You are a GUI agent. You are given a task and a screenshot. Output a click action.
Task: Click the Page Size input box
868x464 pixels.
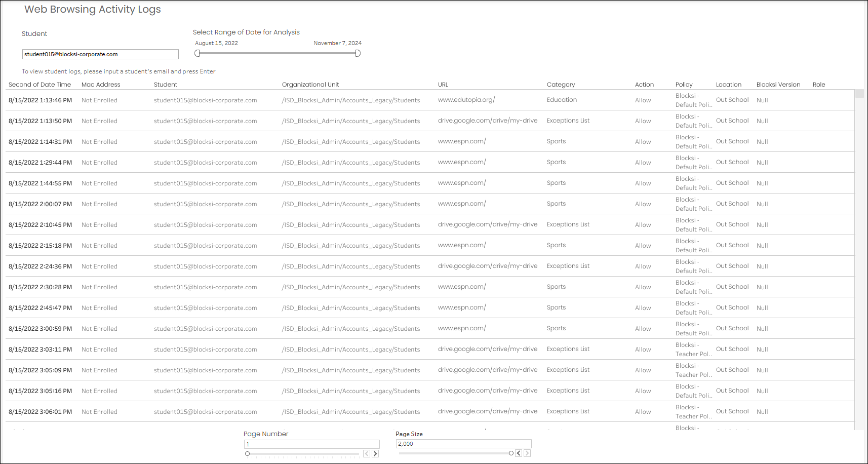click(x=463, y=444)
